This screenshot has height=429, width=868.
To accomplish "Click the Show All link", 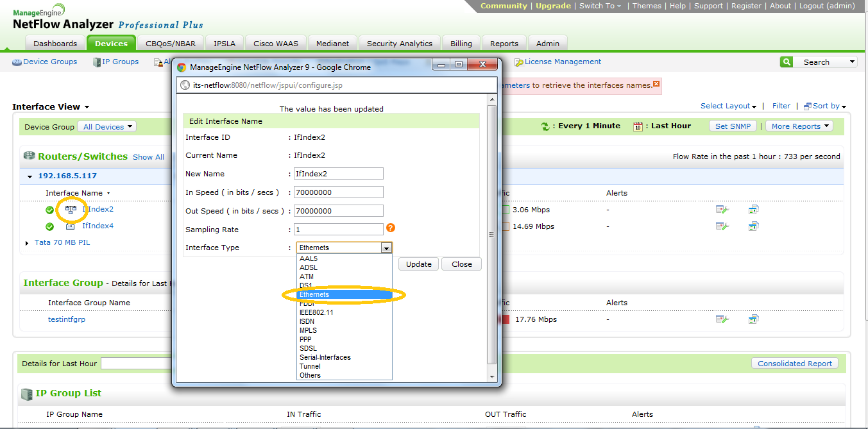I will pyautogui.click(x=148, y=156).
